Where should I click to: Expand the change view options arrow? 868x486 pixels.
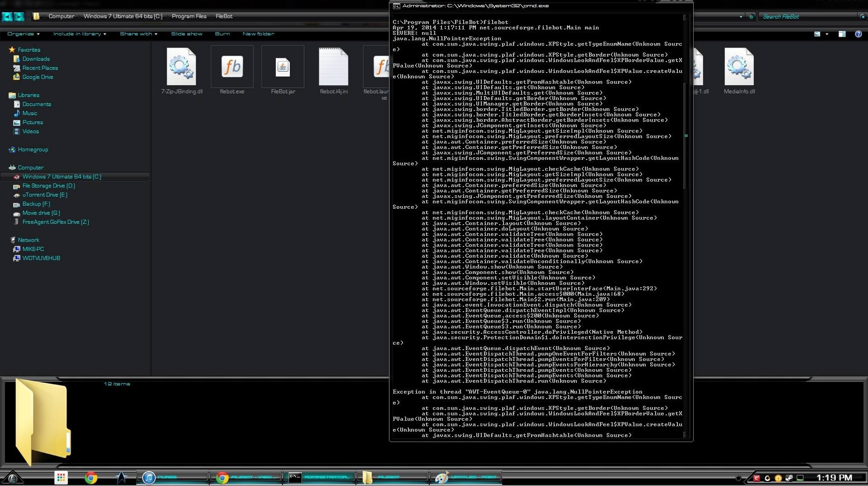click(827, 34)
